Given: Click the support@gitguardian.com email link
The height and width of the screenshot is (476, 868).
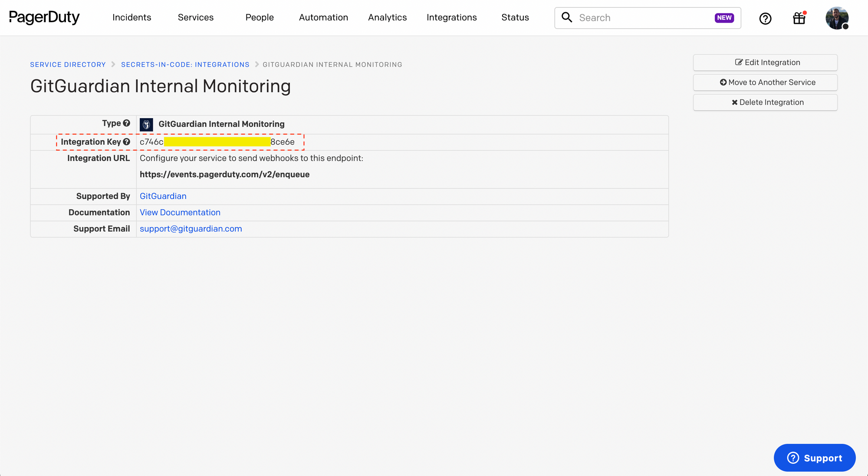Looking at the screenshot, I should [191, 228].
